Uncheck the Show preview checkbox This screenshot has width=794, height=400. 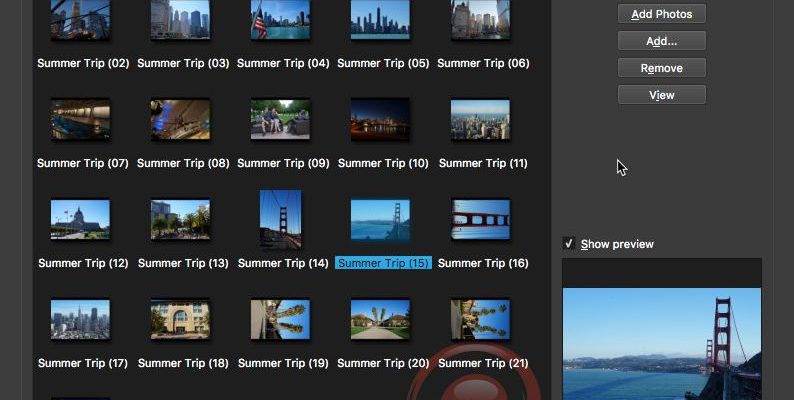point(569,244)
